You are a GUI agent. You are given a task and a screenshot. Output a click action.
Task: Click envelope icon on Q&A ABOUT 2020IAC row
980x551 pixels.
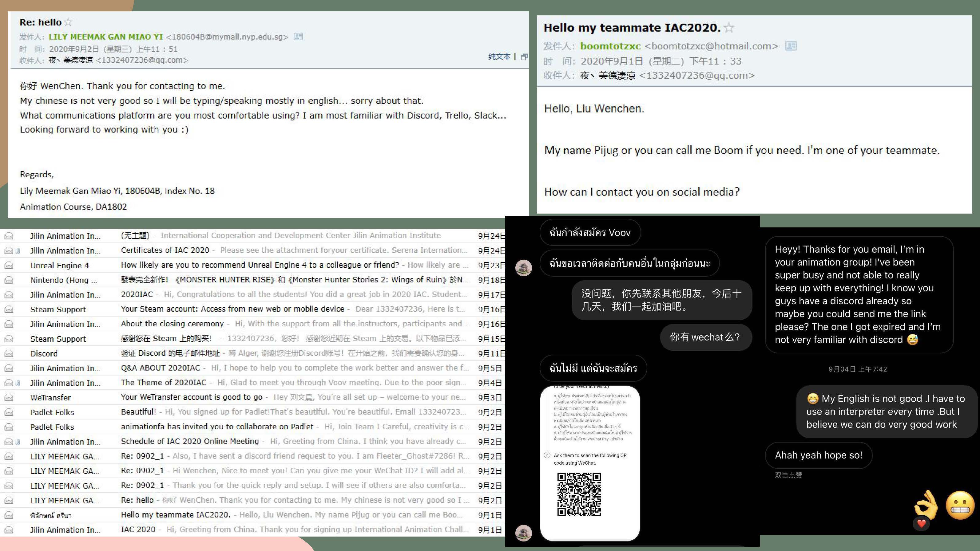pos(9,368)
